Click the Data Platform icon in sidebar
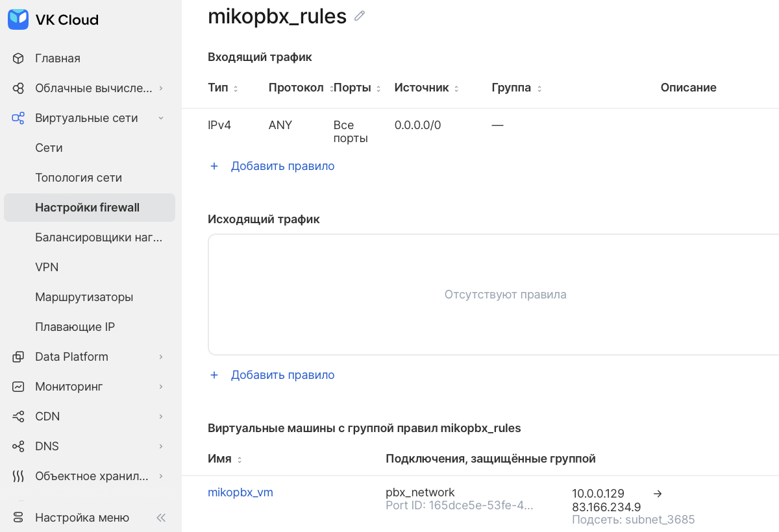The height and width of the screenshot is (532, 779). (x=18, y=357)
